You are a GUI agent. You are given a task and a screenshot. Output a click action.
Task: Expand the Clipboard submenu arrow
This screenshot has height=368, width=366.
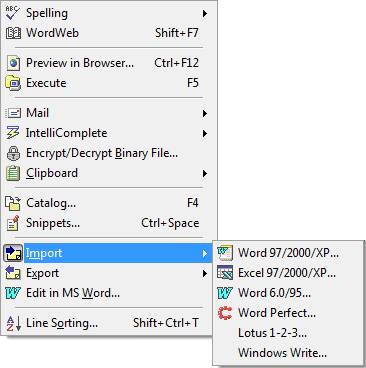click(205, 173)
